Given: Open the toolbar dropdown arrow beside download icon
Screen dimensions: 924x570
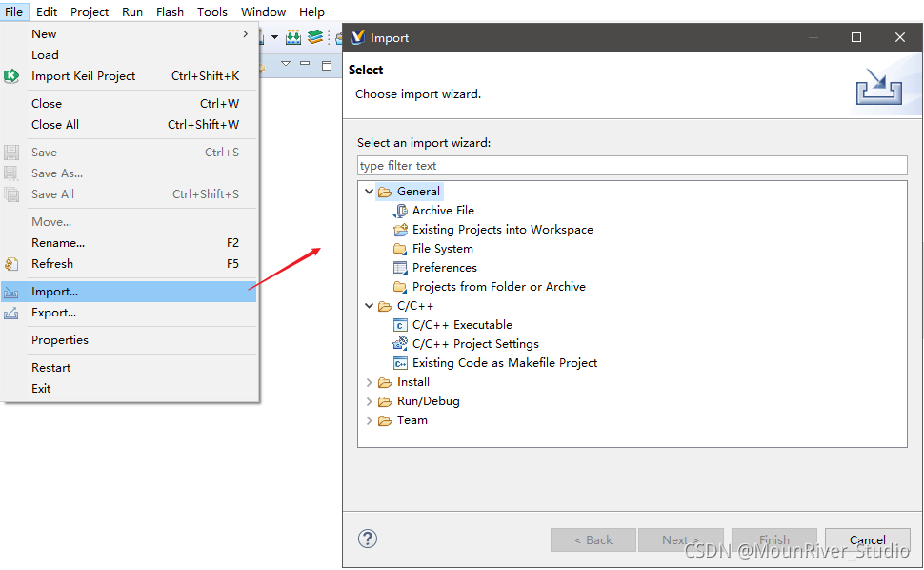Looking at the screenshot, I should [x=274, y=37].
